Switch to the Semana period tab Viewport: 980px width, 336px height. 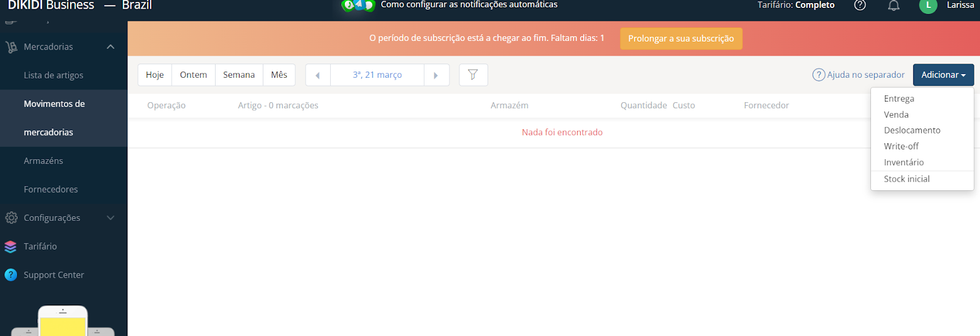point(239,75)
